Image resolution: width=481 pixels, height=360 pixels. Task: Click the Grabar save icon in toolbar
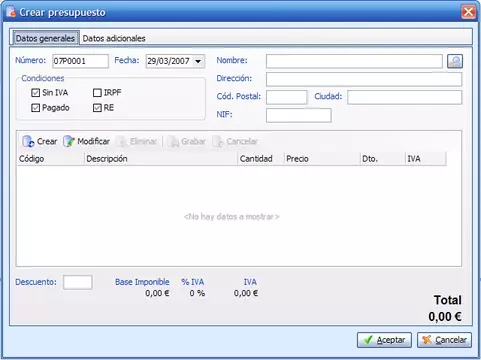click(173, 141)
